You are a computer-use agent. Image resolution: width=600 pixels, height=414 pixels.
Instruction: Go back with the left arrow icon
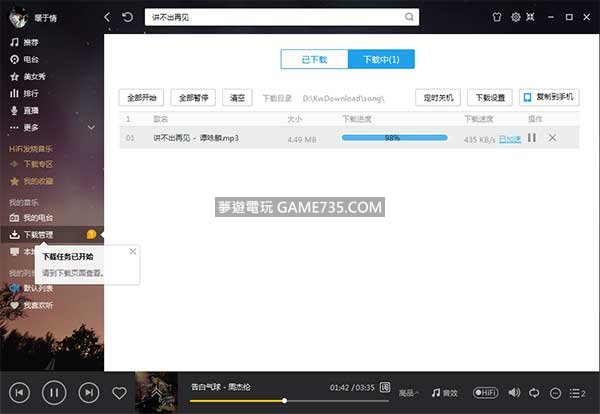click(108, 17)
